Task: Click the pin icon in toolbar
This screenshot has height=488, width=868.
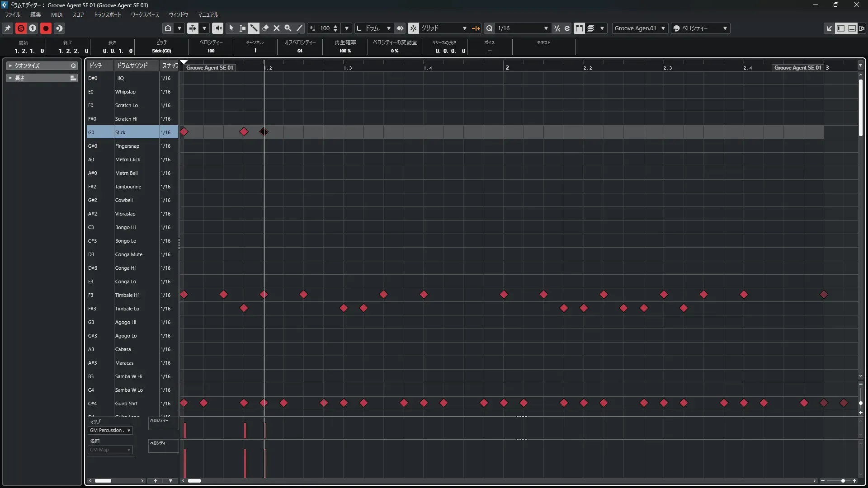Action: (x=8, y=28)
